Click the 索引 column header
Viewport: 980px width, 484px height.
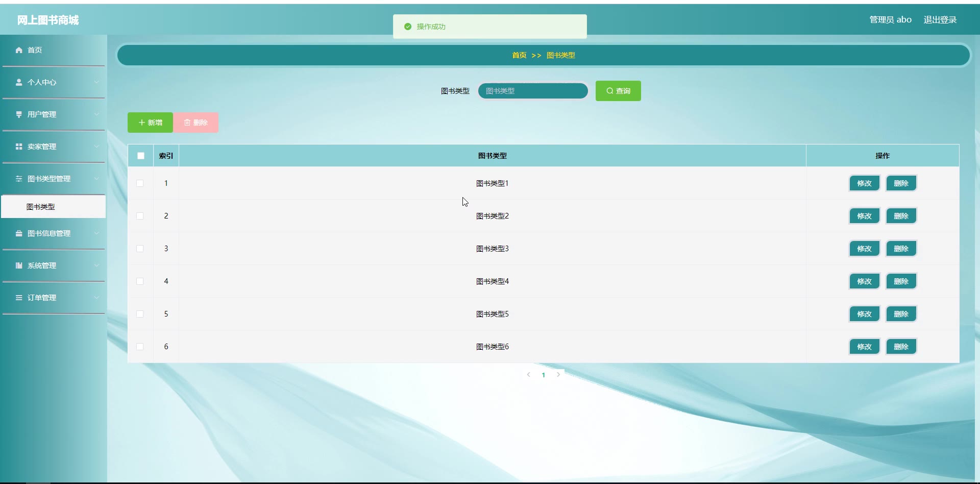166,156
